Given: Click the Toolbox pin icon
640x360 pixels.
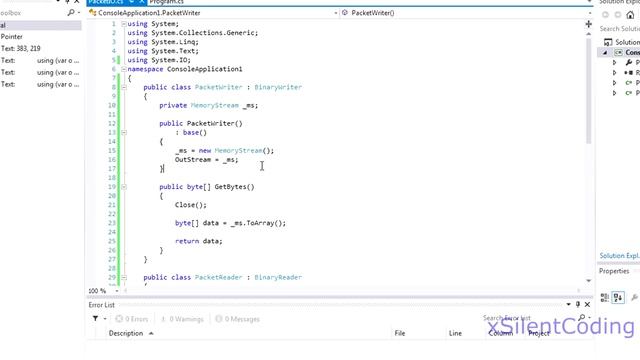Looking at the screenshot, I should [67, 2].
